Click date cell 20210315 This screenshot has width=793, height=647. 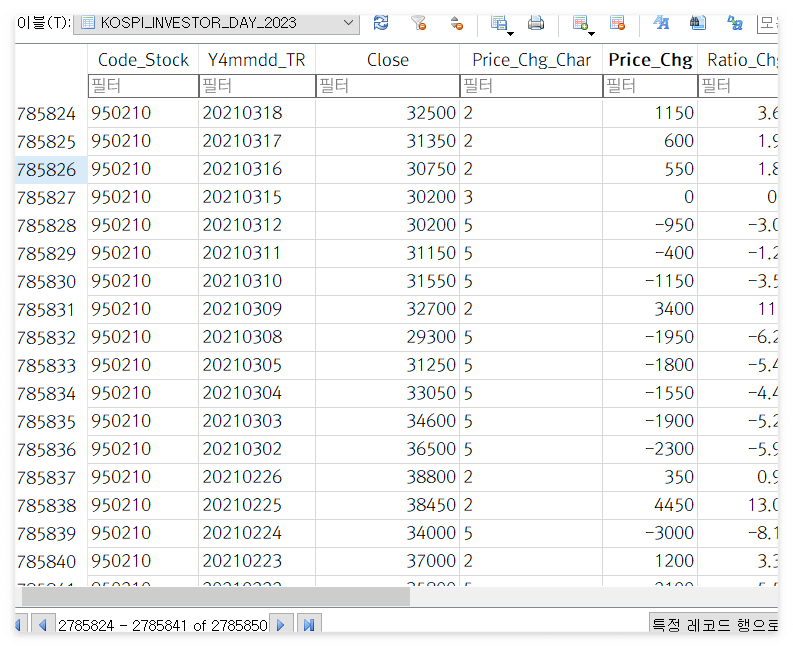pos(257,197)
